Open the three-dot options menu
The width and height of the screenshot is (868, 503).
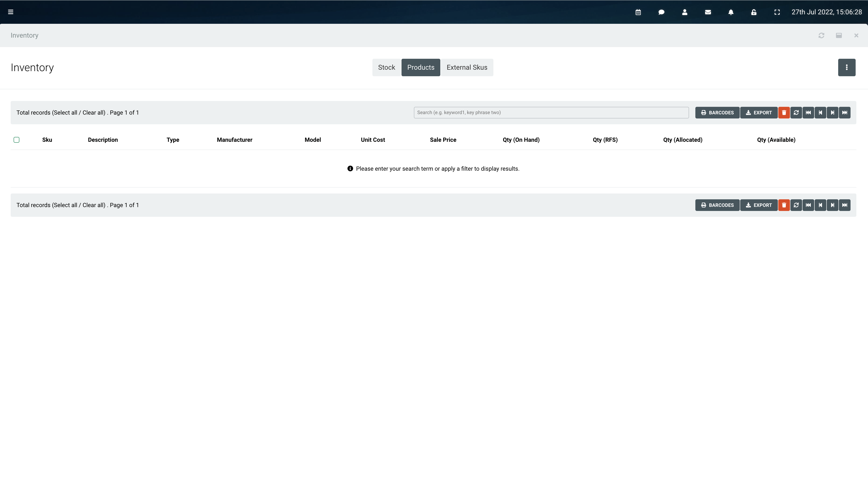[x=847, y=67]
